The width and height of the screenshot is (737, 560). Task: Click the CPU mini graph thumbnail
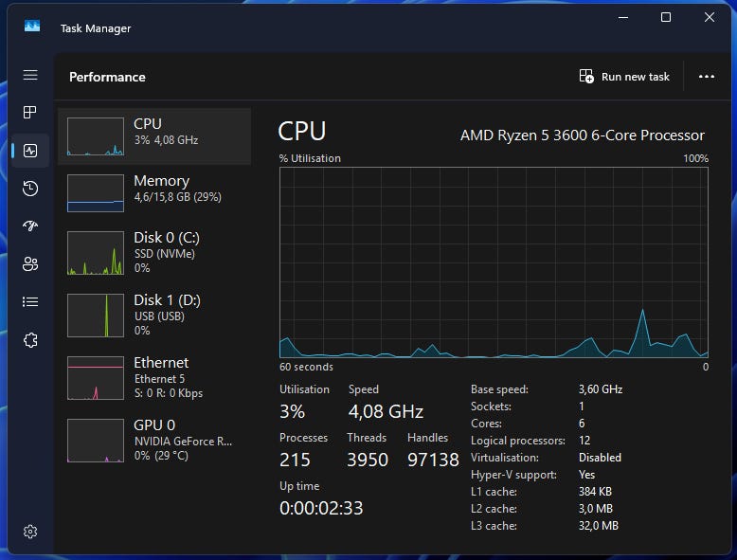[x=96, y=136]
